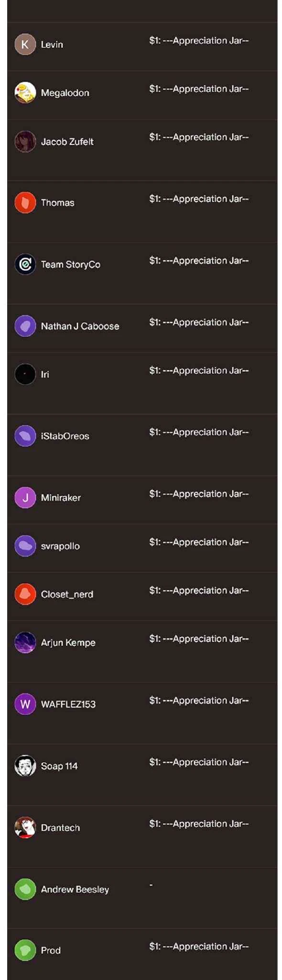The width and height of the screenshot is (282, 980).
Task: Click Thomas's red avatar icon
Action: point(25,202)
